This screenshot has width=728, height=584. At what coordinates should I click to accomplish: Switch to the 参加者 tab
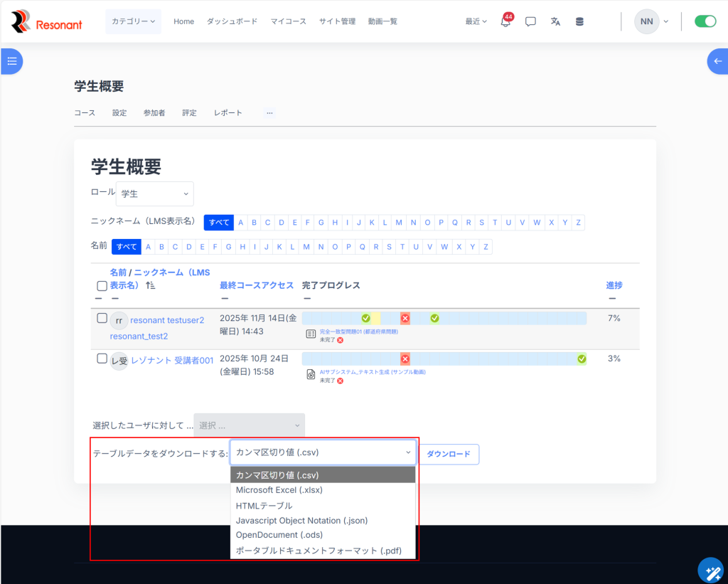(154, 112)
